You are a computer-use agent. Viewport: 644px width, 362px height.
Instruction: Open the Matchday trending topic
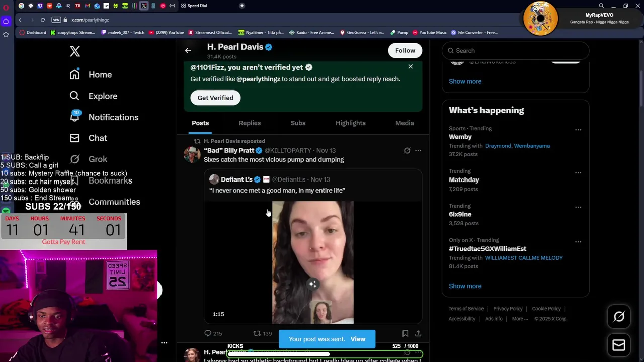click(x=464, y=180)
